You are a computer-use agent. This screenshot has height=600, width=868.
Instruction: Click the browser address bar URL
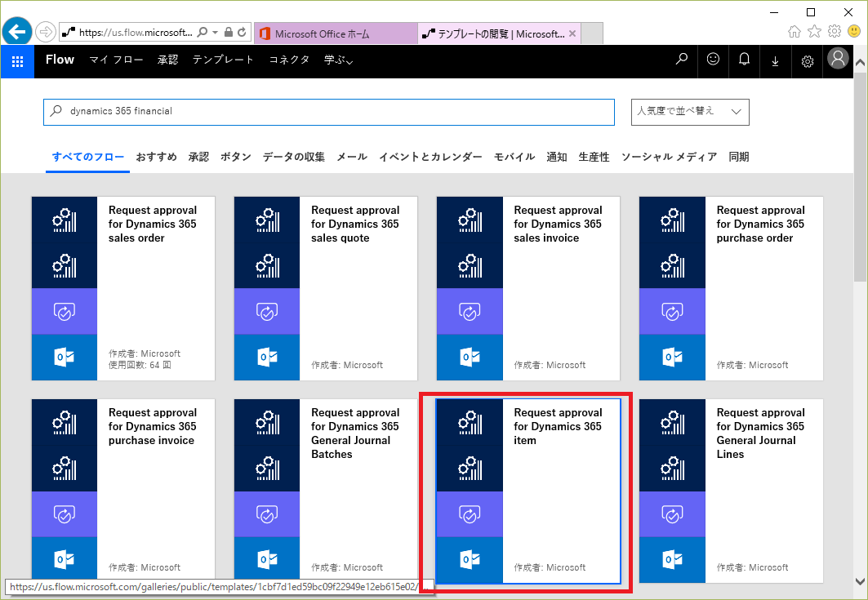(136, 32)
